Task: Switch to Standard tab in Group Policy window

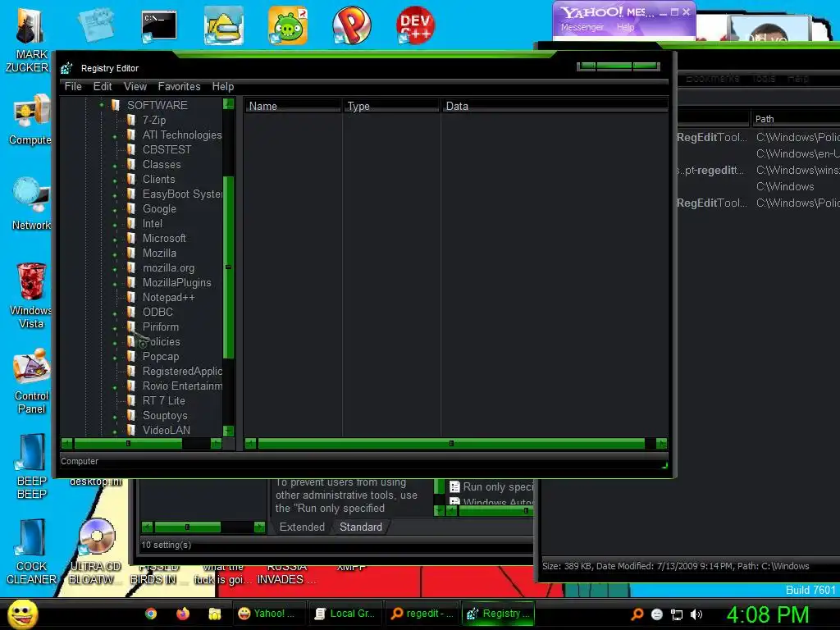Action: point(361,527)
